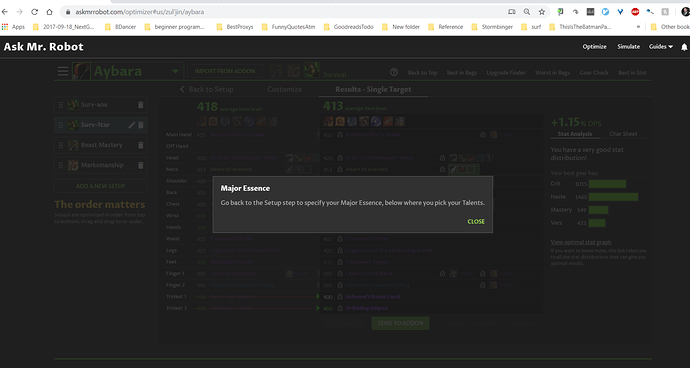690x368 pixels.
Task: Select the Beast Mastery spec icon in header
Action: 276,71
